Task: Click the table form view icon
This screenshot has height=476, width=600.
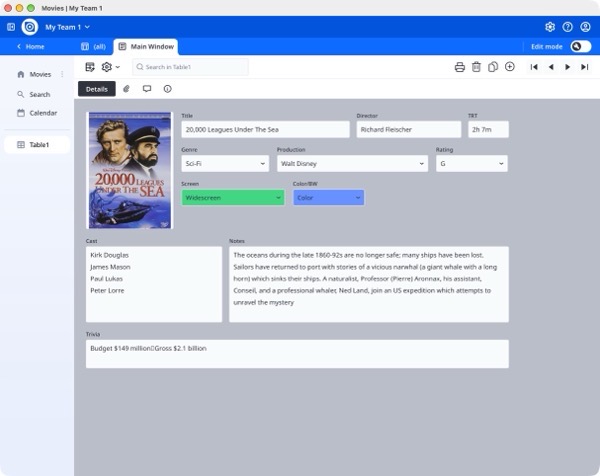Action: coord(90,67)
